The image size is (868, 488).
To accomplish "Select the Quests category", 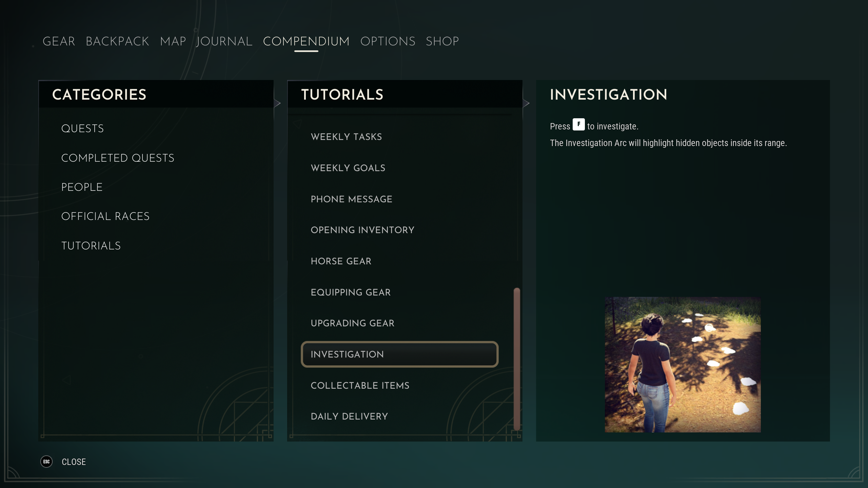I will click(82, 128).
